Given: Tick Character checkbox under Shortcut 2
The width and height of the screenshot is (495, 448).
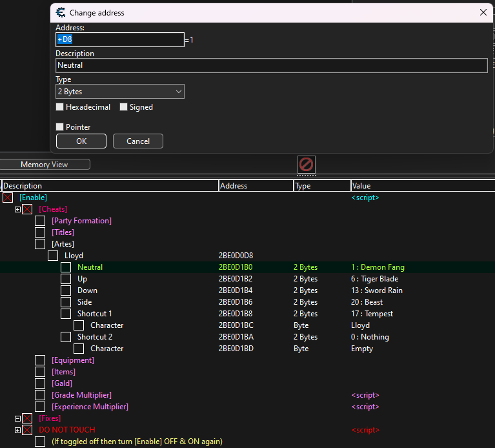Looking at the screenshot, I should click(79, 349).
